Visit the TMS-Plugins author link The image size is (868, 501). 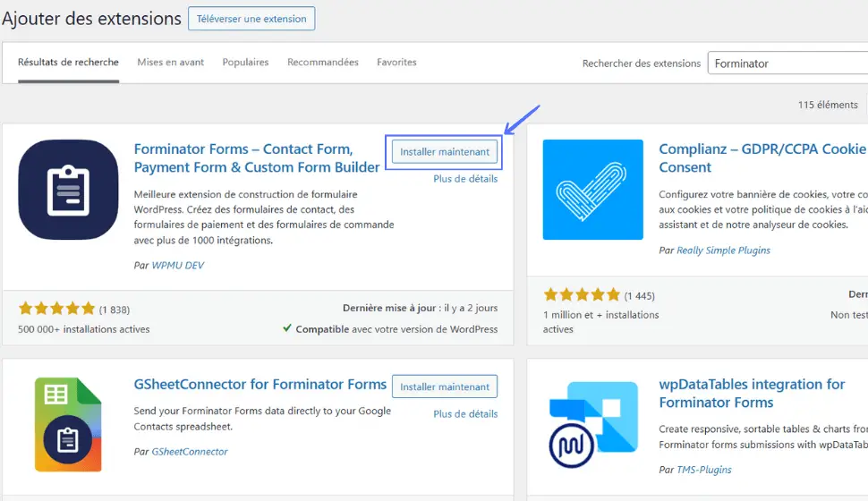coord(703,470)
